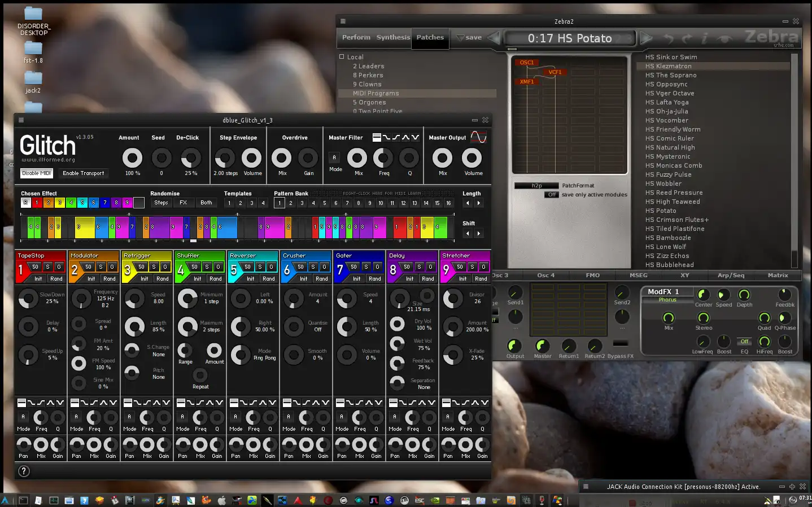
Task: Switch to the Synthesis tab
Action: [393, 37]
